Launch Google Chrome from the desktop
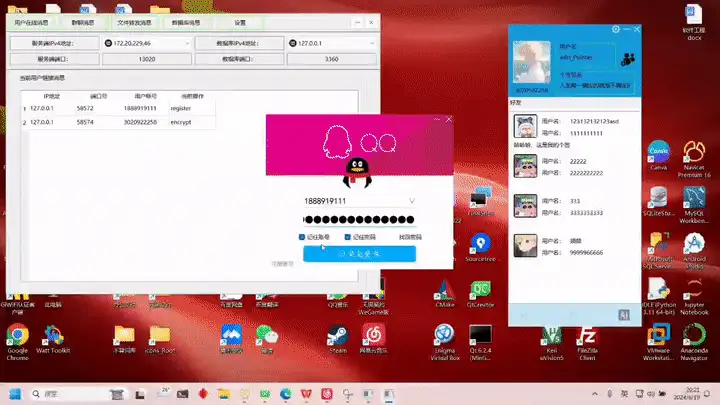 [17, 342]
